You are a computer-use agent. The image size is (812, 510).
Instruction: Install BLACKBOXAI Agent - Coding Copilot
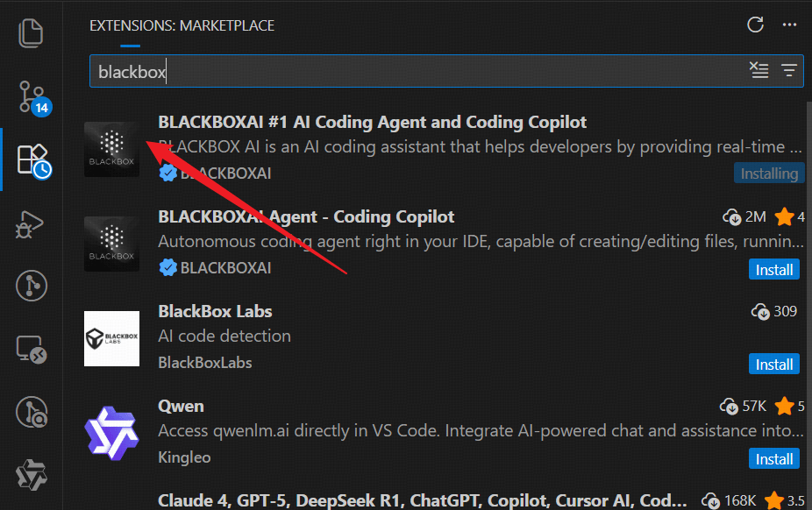774,270
